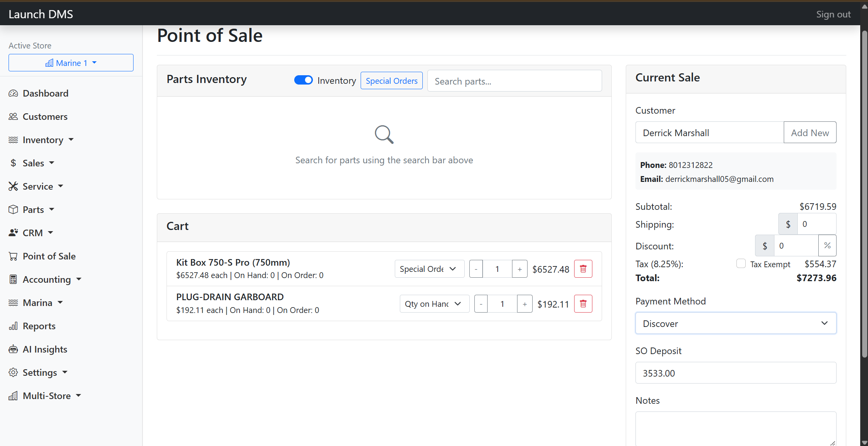Delete Kit Box 750-S Pro from cart

(x=583, y=269)
